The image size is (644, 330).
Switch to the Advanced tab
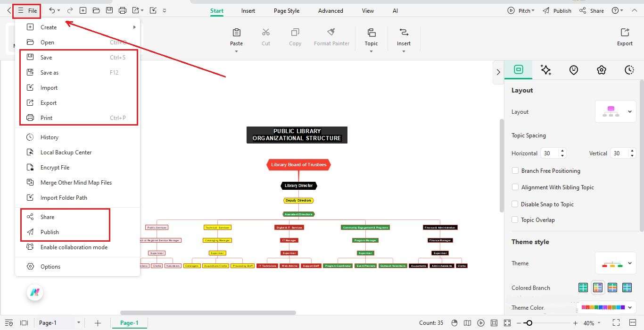coord(330,10)
